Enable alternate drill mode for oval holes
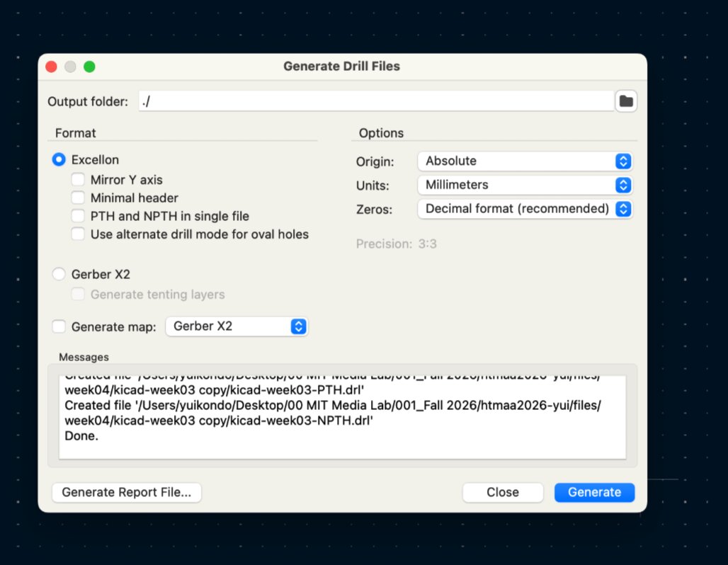Screen dimensions: 728x565 coord(78,234)
